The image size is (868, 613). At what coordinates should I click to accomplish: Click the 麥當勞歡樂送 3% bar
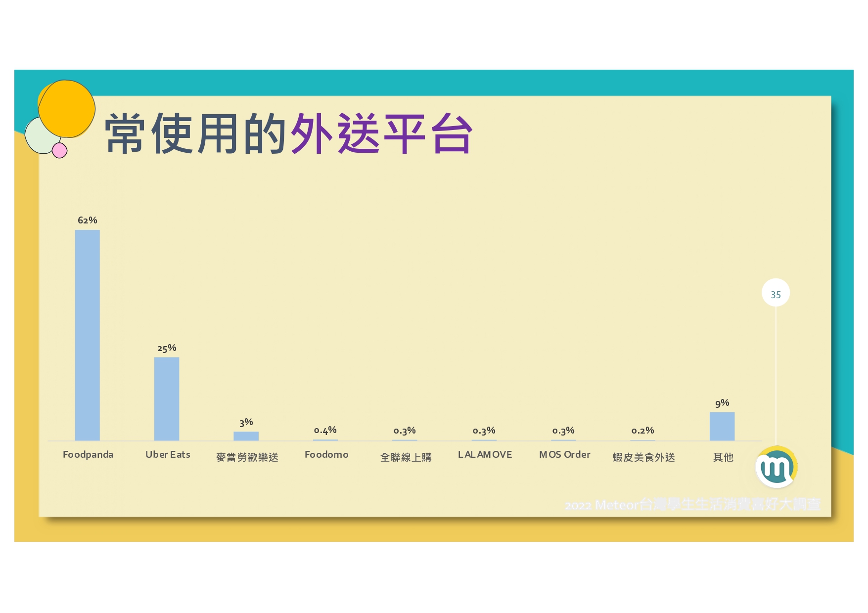click(246, 436)
